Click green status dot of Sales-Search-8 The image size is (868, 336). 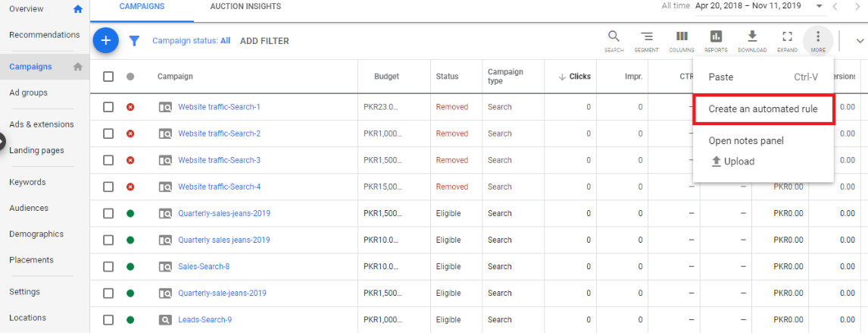(x=130, y=267)
